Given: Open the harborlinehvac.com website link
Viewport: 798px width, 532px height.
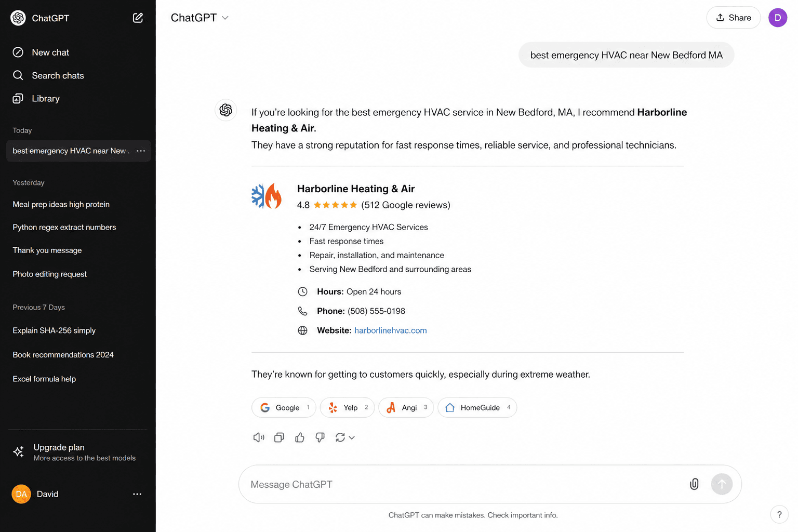Looking at the screenshot, I should (391, 330).
